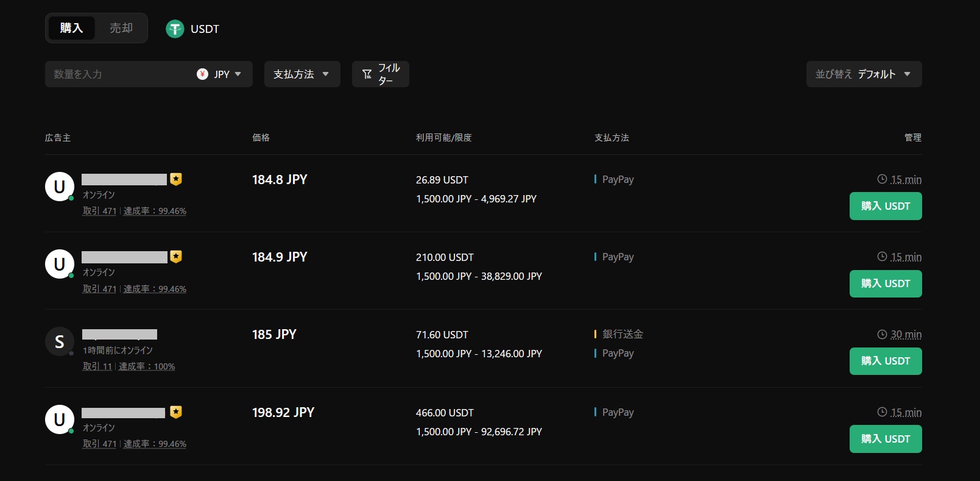Click the 取引 471 stats link in the 184.9 JPY row
Screen dimensions: 980x481
click(x=99, y=289)
